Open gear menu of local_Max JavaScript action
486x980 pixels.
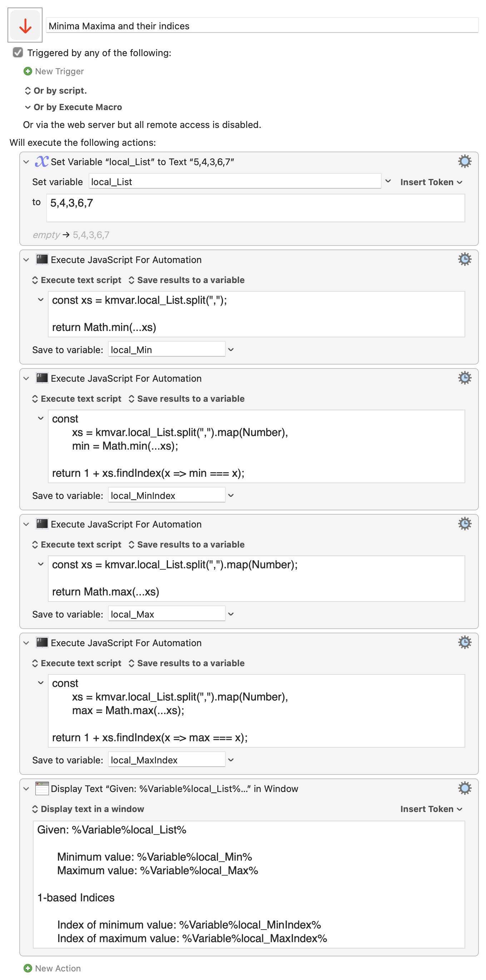pos(464,524)
